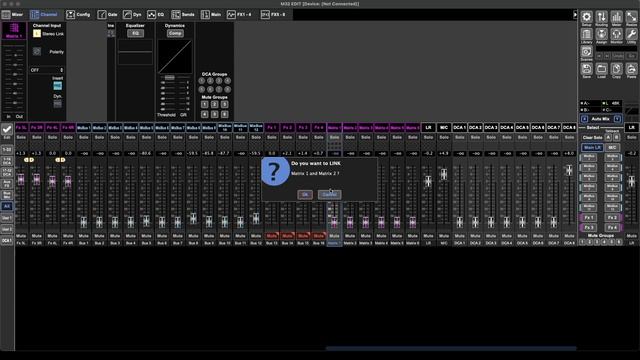The width and height of the screenshot is (640, 360).
Task: Assign DCA Group 1 circle
Action: pos(202,81)
